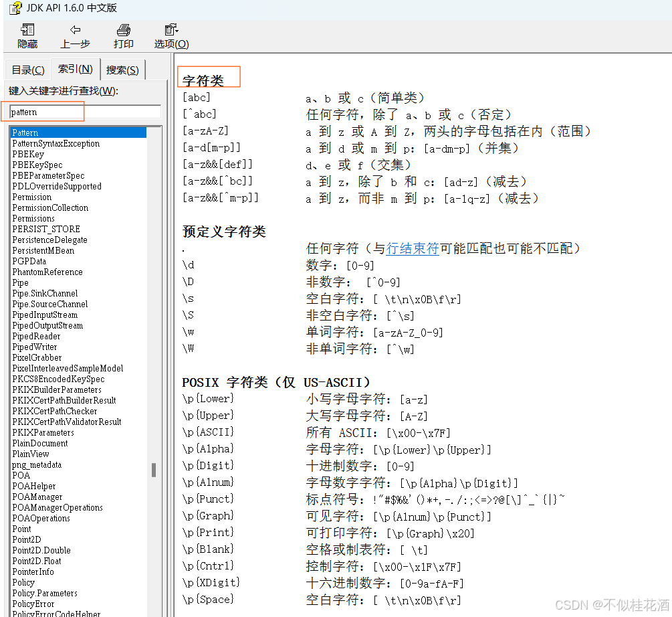The height and width of the screenshot is (617, 672).
Task: Select POAHelper in the index list
Action: pos(34,487)
